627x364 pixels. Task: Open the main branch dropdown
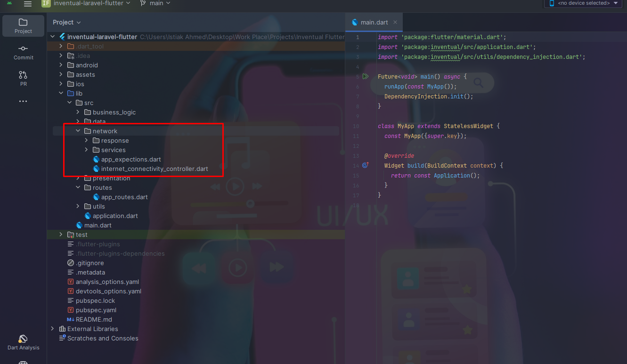(155, 3)
